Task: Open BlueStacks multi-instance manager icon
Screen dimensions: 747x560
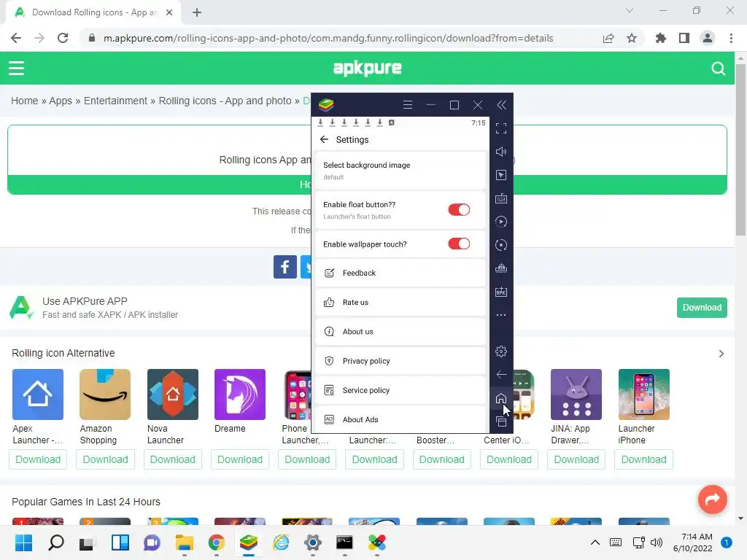Action: (x=500, y=268)
